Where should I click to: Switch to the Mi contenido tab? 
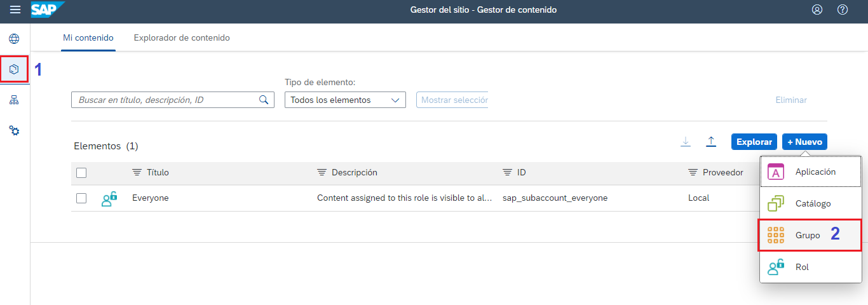point(88,38)
